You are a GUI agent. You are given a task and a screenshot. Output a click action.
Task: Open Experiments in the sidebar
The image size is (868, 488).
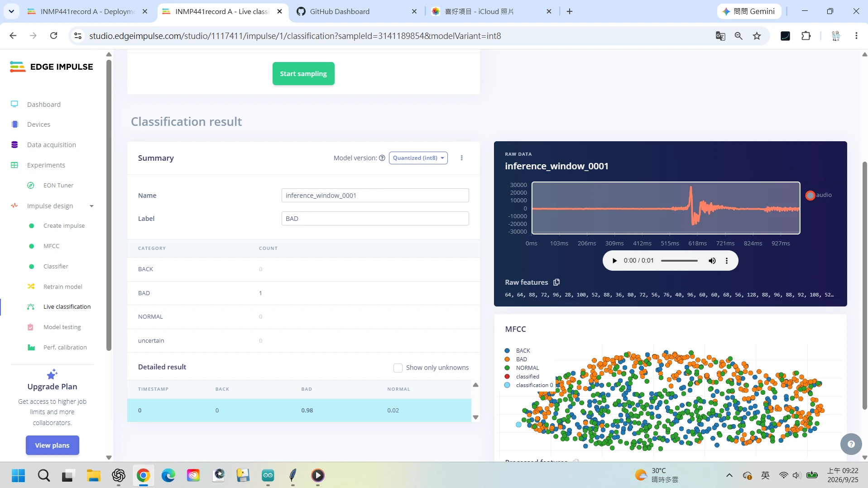click(x=46, y=165)
